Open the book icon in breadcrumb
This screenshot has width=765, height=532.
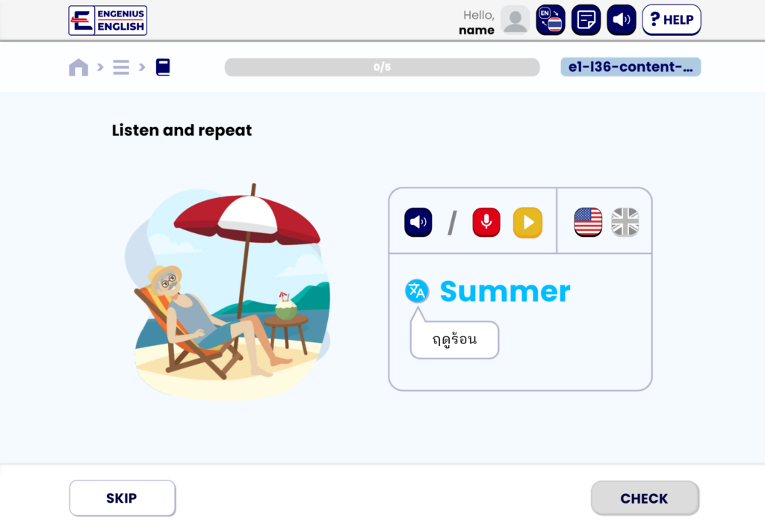point(163,66)
